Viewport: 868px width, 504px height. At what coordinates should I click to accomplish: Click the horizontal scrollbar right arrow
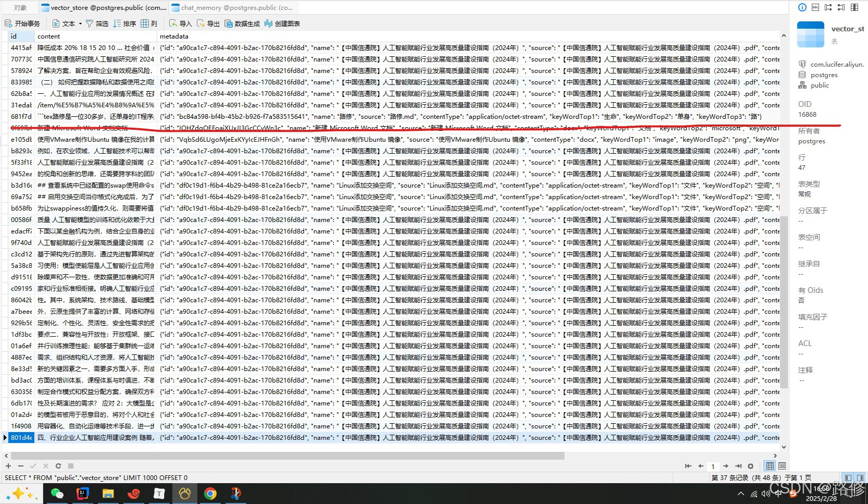(x=775, y=456)
